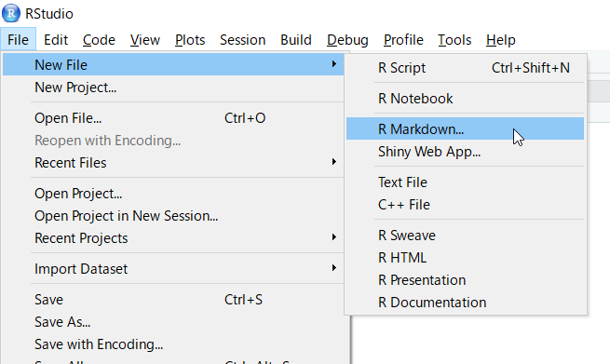This screenshot has height=364, width=610.
Task: Select Open Project... menu entry
Action: tap(173, 194)
